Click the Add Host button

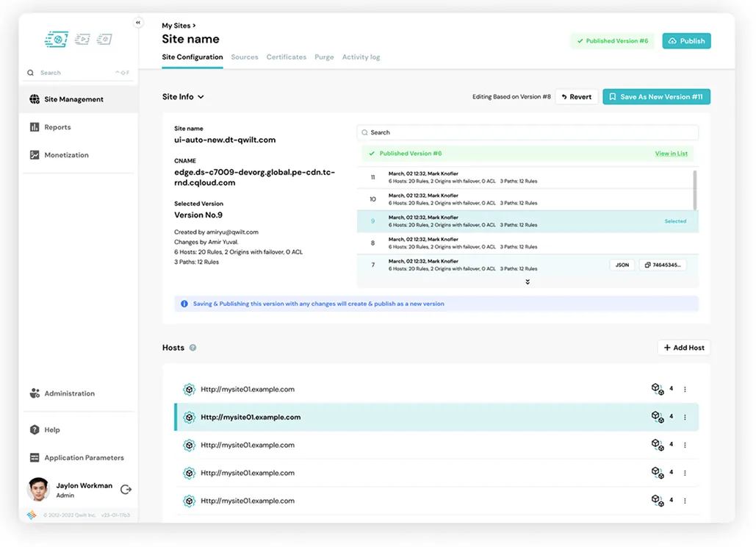tap(684, 347)
